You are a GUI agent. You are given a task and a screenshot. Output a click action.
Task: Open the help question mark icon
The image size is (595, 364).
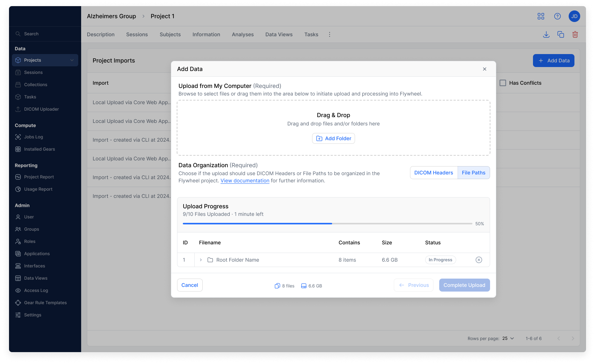(557, 16)
